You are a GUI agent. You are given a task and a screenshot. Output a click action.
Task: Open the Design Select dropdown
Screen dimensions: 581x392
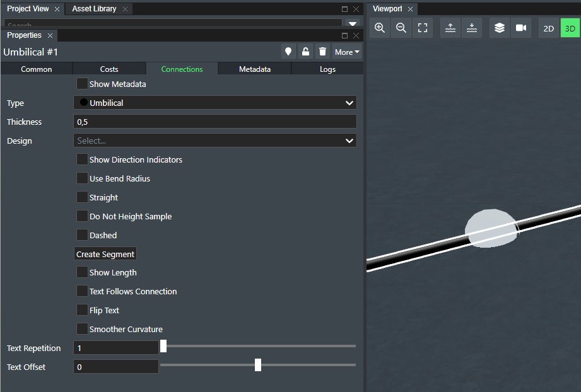tap(215, 141)
